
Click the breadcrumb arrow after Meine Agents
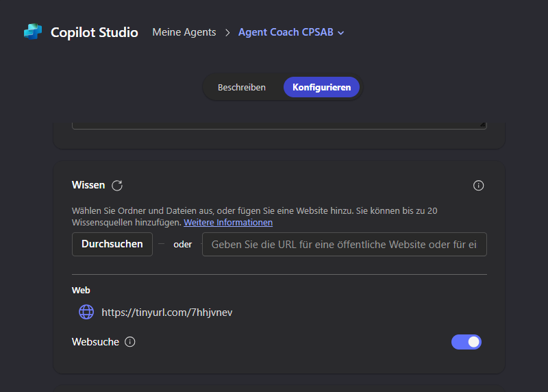[227, 32]
